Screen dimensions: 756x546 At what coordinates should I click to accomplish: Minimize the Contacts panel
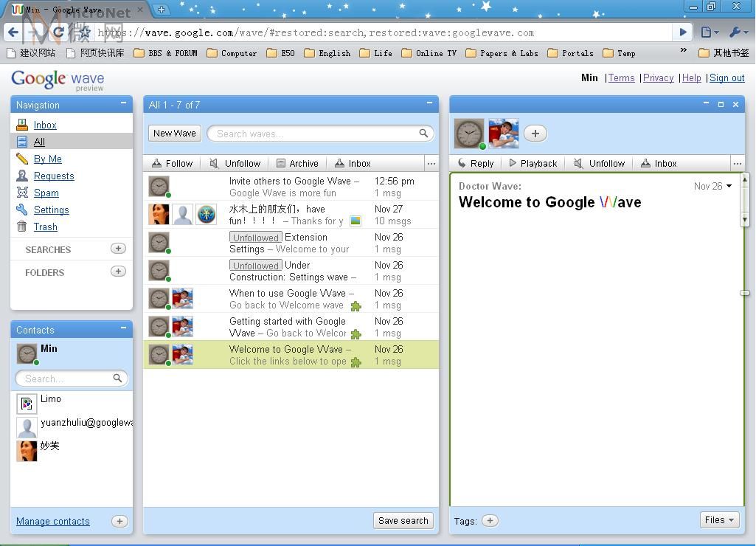[123, 328]
